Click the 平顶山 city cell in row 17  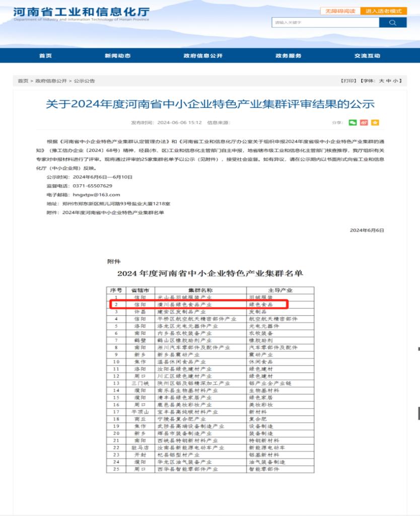140,412
